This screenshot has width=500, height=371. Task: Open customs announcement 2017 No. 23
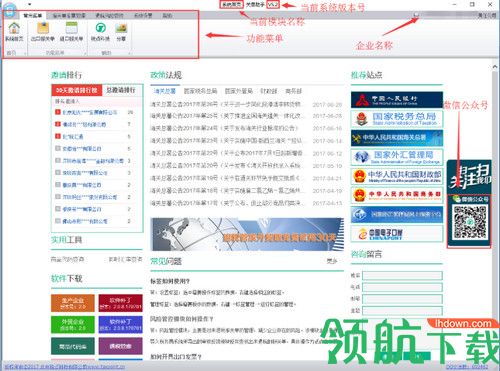point(226,141)
